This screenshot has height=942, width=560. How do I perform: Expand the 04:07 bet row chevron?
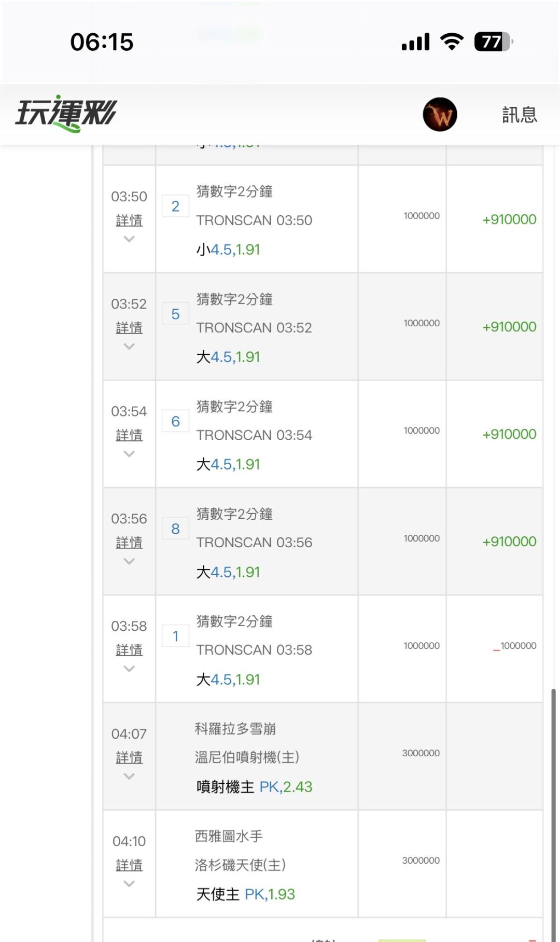[129, 776]
